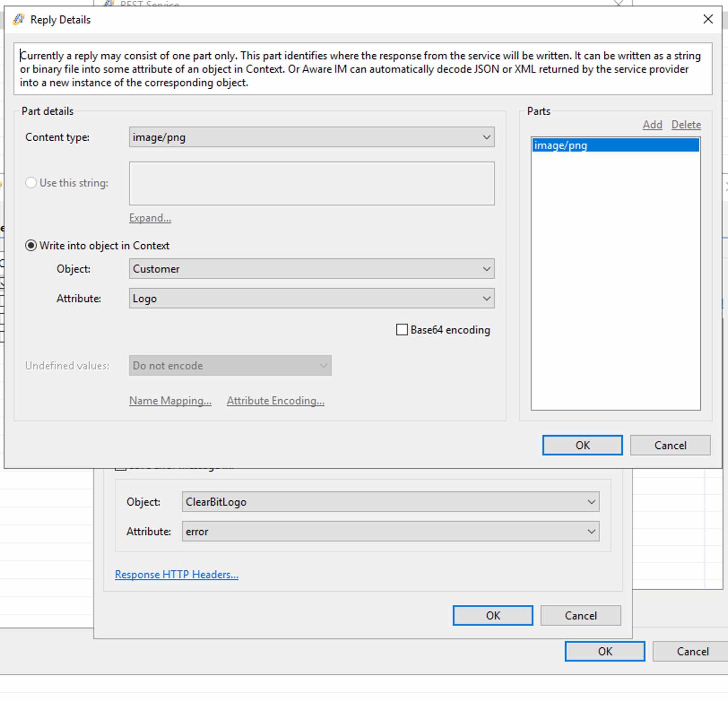Click Cancel in the REST Service dialog
This screenshot has width=728, height=702.
tap(581, 615)
